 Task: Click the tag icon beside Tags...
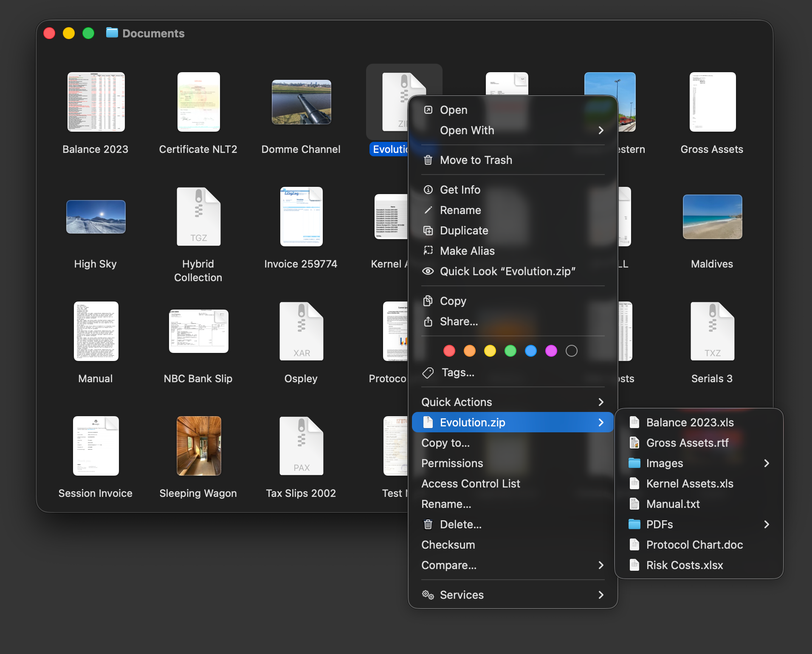pyautogui.click(x=428, y=372)
